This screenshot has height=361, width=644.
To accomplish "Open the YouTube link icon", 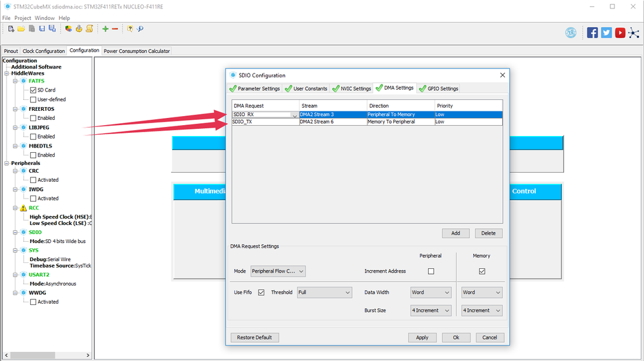I will [620, 32].
